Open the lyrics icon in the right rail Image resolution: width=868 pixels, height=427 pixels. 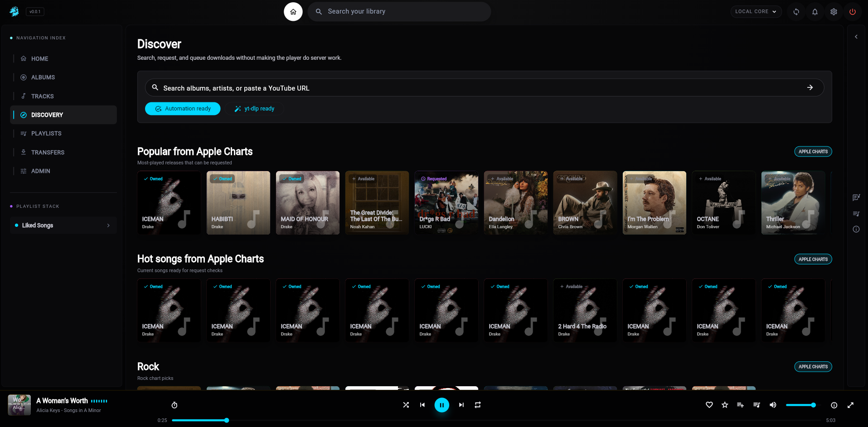coord(856,197)
